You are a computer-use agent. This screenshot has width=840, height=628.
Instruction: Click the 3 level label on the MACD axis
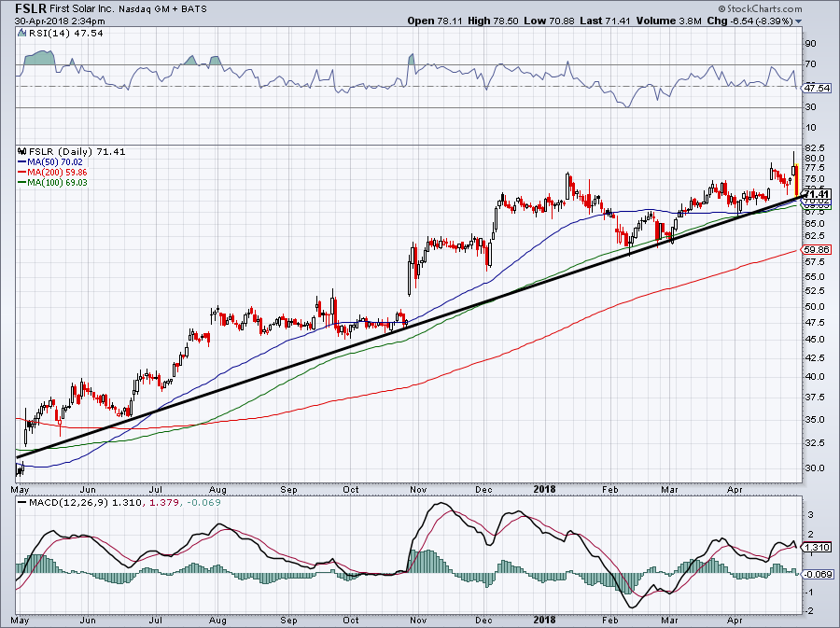(x=811, y=515)
